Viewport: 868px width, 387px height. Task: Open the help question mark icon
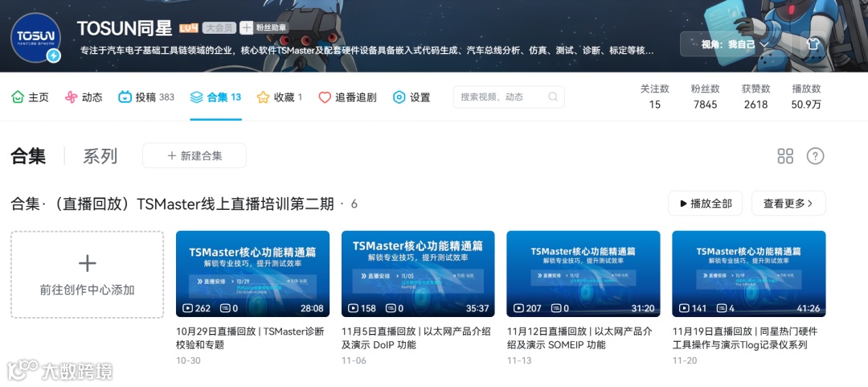coord(815,156)
